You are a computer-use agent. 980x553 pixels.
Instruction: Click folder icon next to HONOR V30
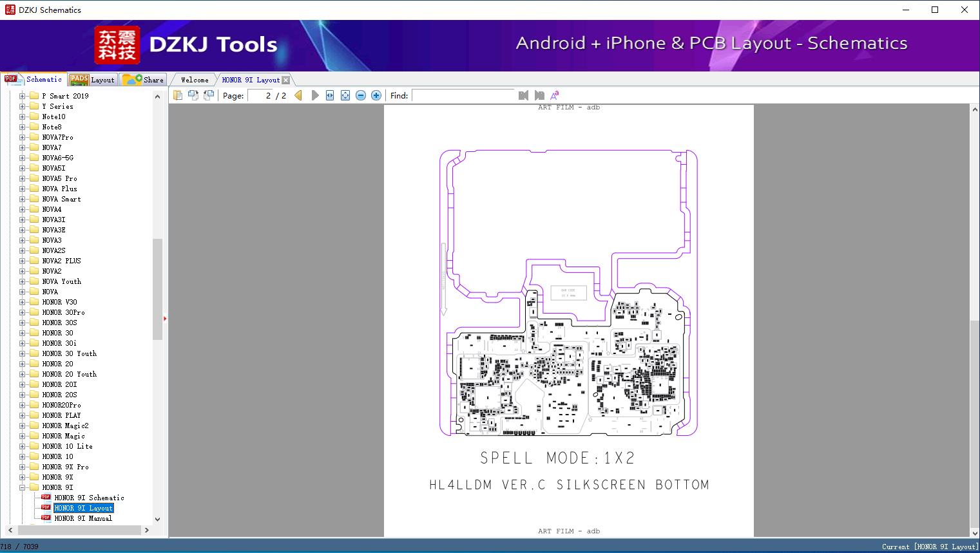34,302
